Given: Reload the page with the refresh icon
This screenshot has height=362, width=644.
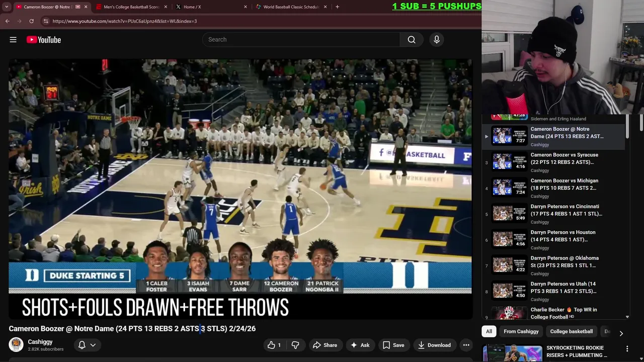Looking at the screenshot, I should click(x=31, y=21).
